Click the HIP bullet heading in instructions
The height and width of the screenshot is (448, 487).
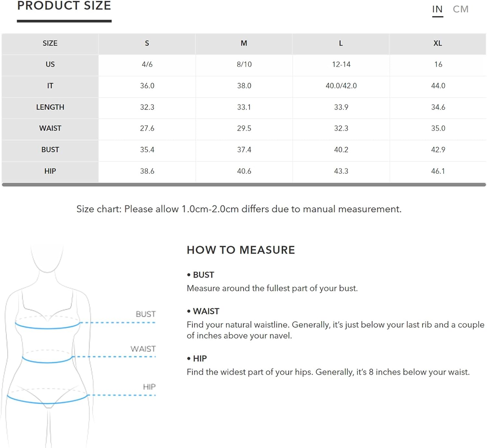click(x=197, y=358)
